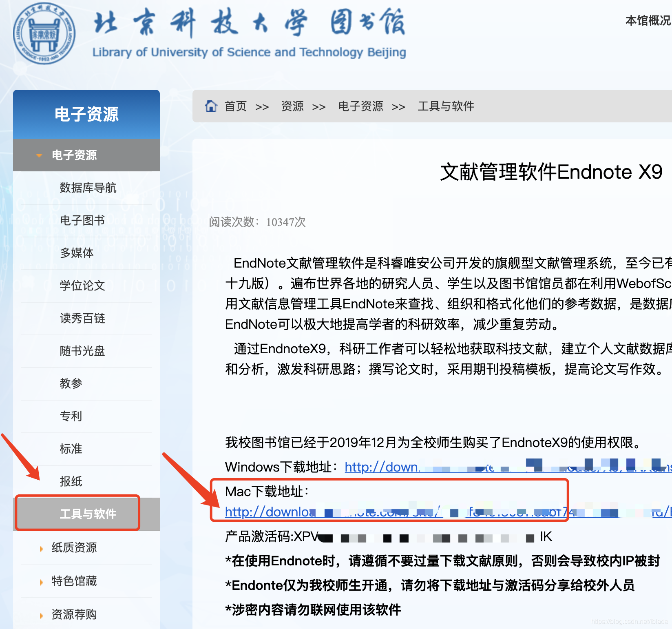Open 随书光盘 in sidebar

pyautogui.click(x=82, y=351)
